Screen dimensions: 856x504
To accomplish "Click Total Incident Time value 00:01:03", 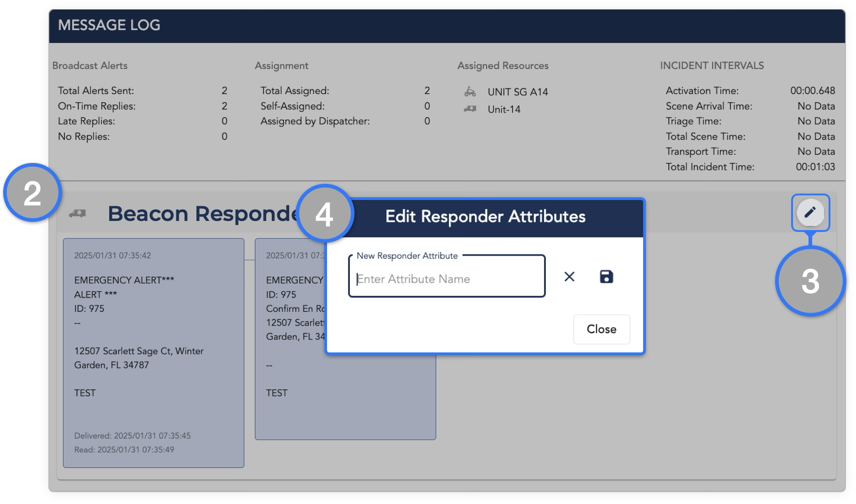I will click(815, 167).
